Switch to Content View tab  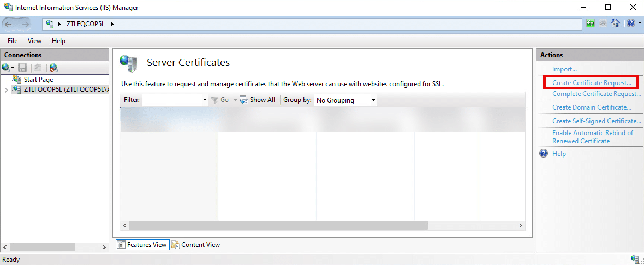tap(195, 245)
